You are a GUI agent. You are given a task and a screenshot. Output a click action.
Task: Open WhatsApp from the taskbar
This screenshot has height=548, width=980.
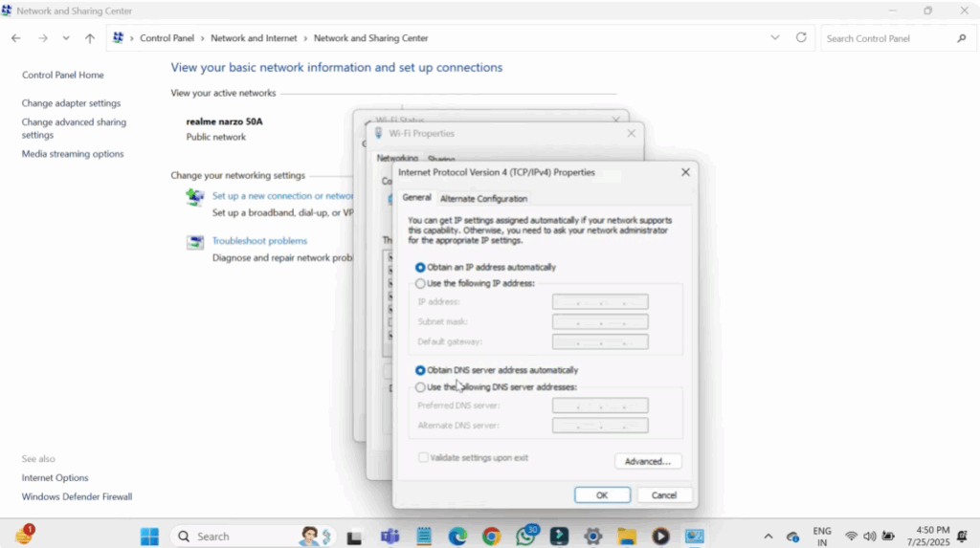tap(525, 537)
